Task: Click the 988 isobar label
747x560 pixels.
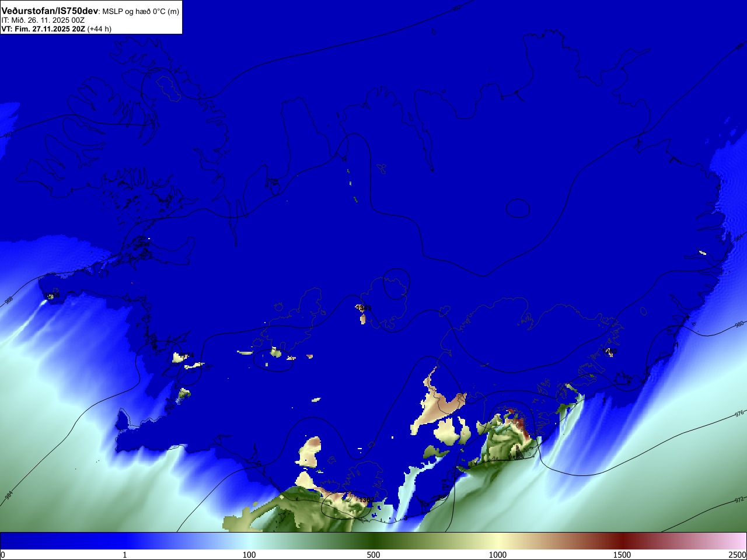Action: [x=9, y=301]
